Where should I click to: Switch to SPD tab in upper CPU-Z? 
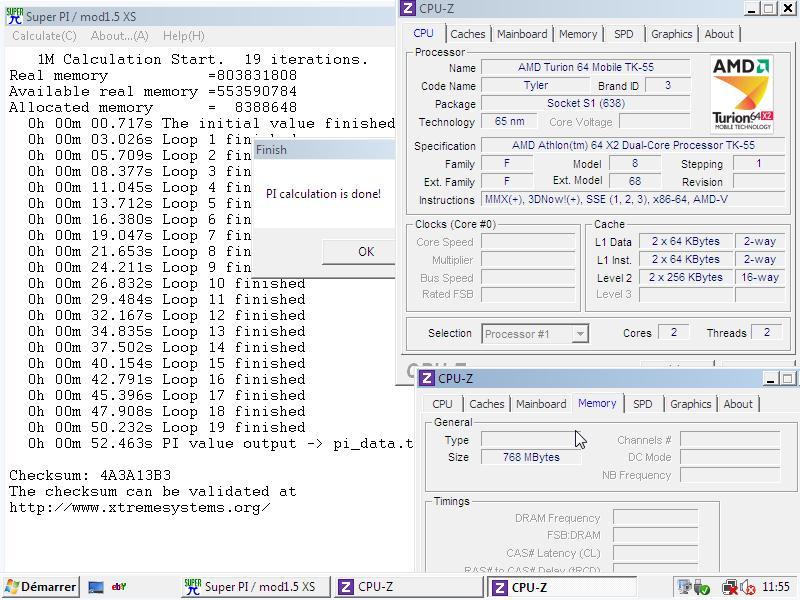pos(623,34)
